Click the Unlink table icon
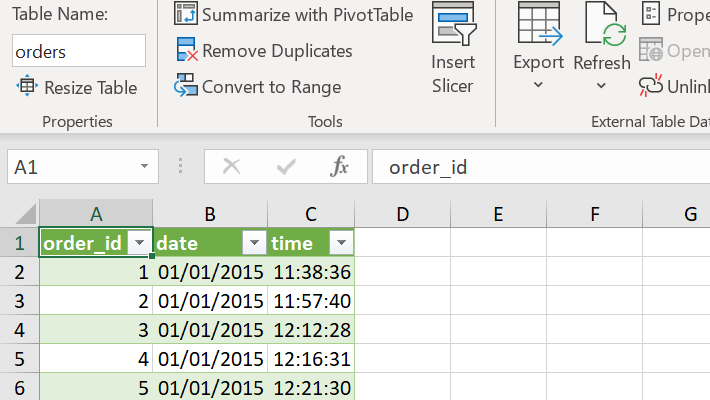Image resolution: width=710 pixels, height=400 pixels. pos(651,87)
